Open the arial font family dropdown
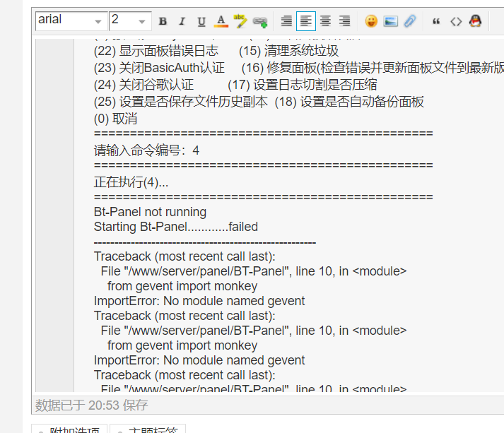Screen dimensions: 504x433 71,21
